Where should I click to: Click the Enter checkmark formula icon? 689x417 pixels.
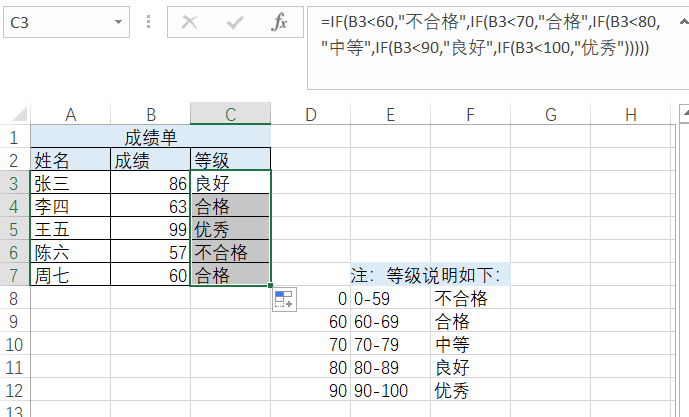[x=235, y=22]
